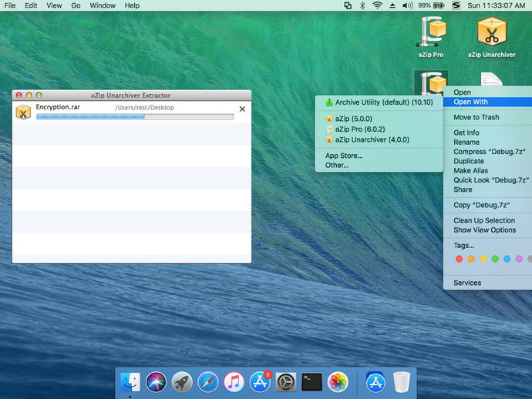Choose Clean Up Selection
This screenshot has height=399, width=532.
487,220
